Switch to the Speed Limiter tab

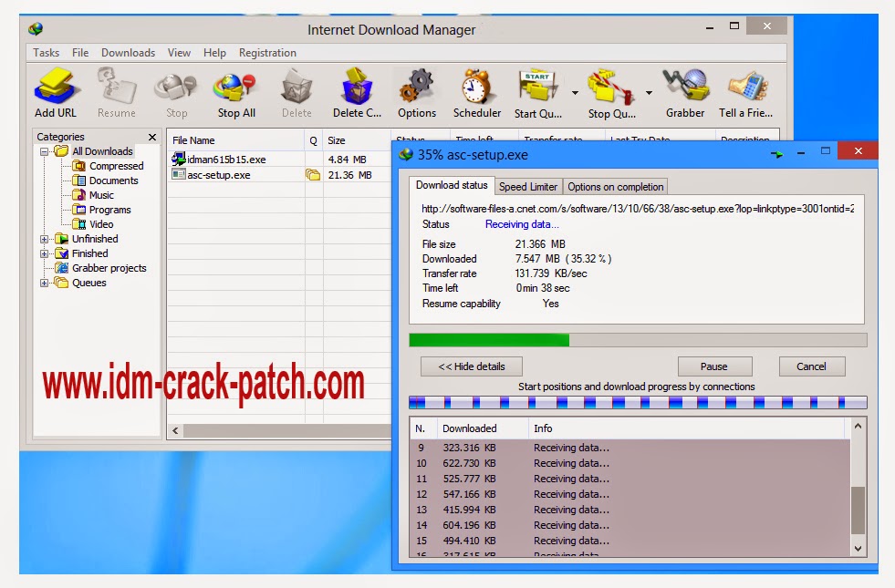528,187
